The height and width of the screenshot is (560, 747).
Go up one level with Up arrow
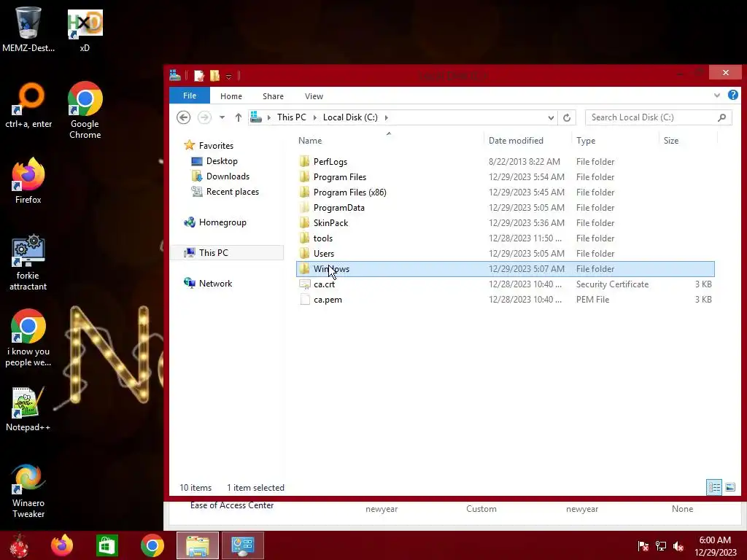[239, 117]
